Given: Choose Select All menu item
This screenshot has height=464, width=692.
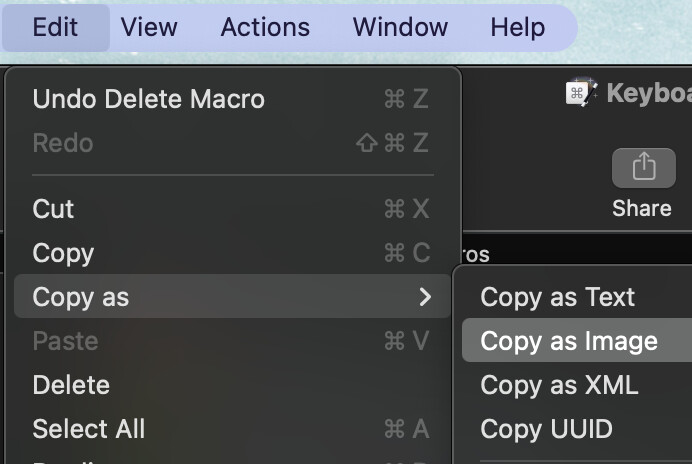Looking at the screenshot, I should tap(232, 429).
